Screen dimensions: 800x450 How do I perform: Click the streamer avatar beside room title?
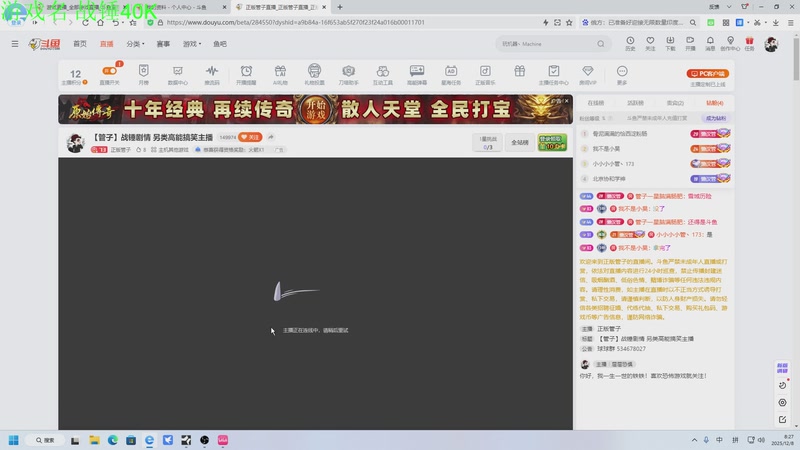click(76, 143)
